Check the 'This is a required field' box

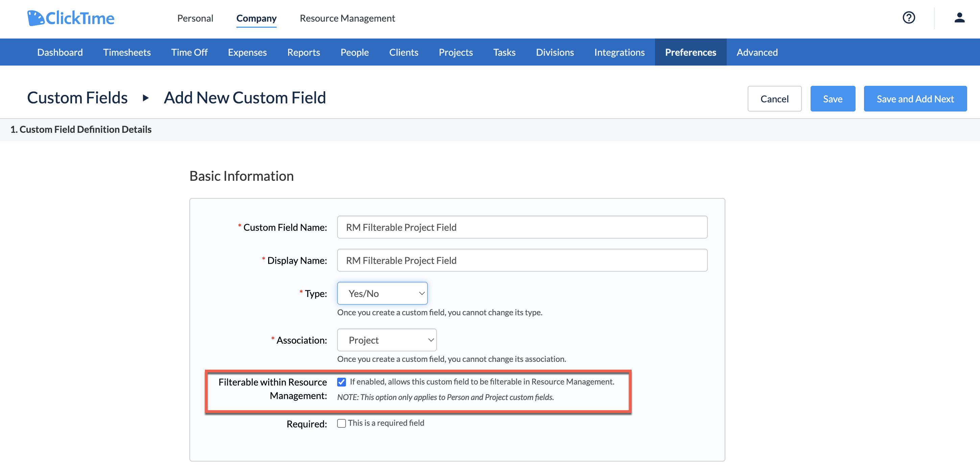pyautogui.click(x=341, y=423)
